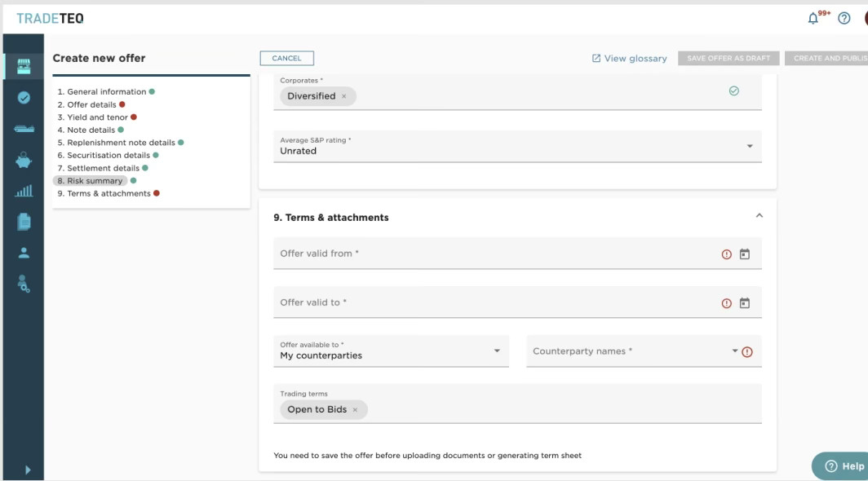
Task: Click the Trading terms field
Action: point(517,404)
